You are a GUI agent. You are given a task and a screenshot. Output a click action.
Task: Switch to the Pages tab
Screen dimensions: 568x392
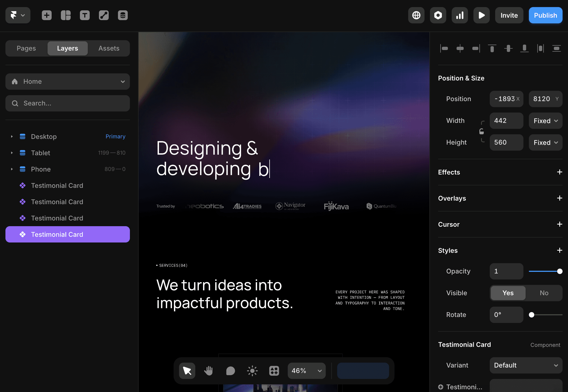26,48
